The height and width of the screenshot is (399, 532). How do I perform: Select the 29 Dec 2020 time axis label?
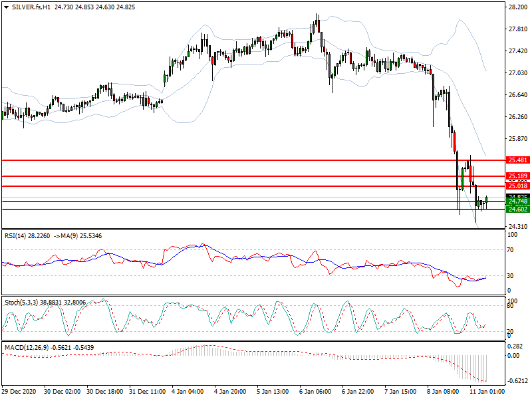[x=19, y=392]
